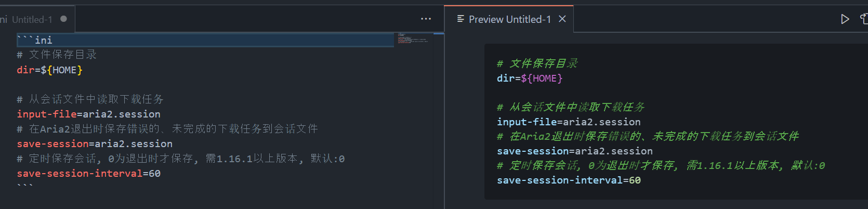Click preview line dir=${HOME}
This screenshot has width=868, height=209.
pos(530,78)
